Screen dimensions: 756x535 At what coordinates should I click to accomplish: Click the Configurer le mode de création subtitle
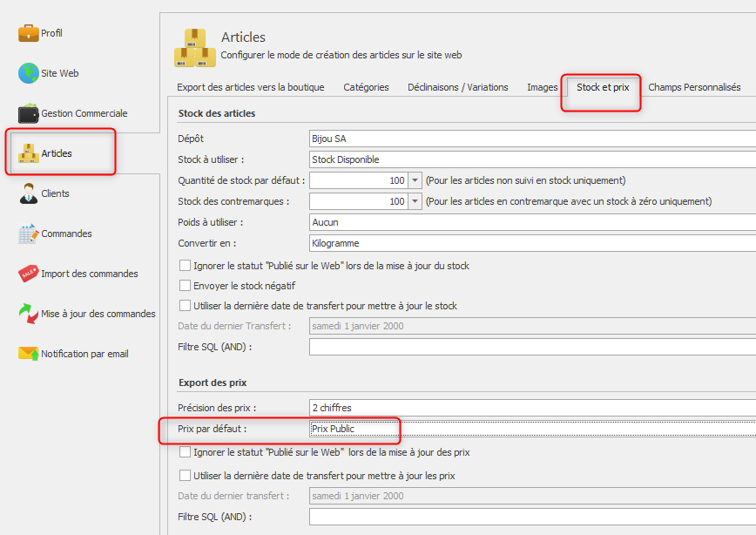[341, 55]
